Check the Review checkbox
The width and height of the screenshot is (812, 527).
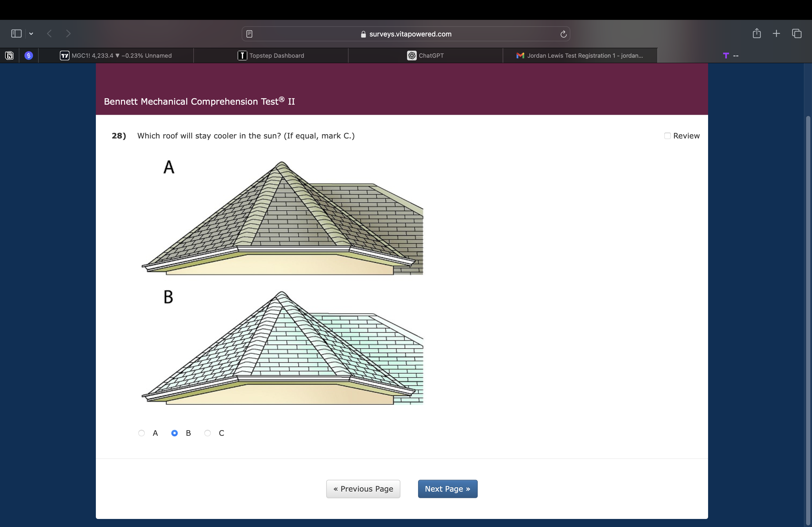[x=667, y=136]
